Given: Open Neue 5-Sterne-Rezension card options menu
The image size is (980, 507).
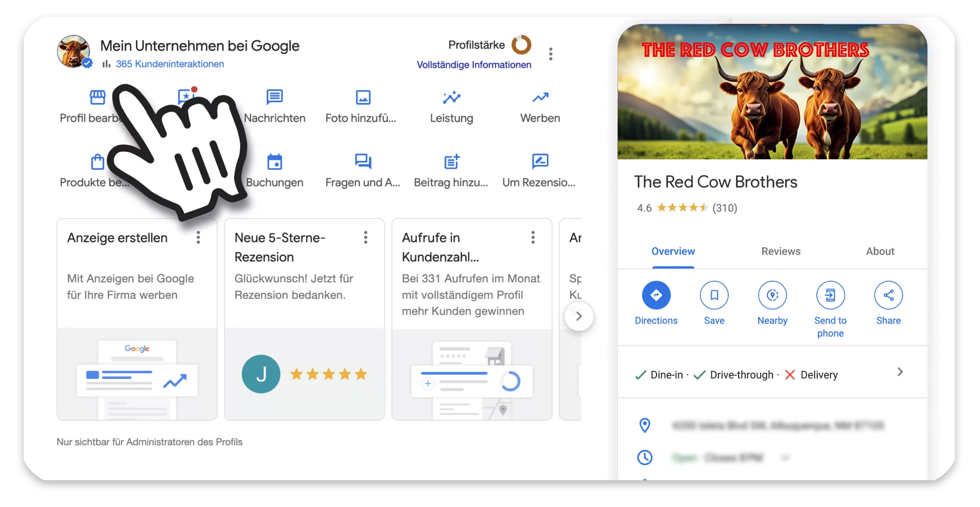Looking at the screenshot, I should click(x=365, y=238).
